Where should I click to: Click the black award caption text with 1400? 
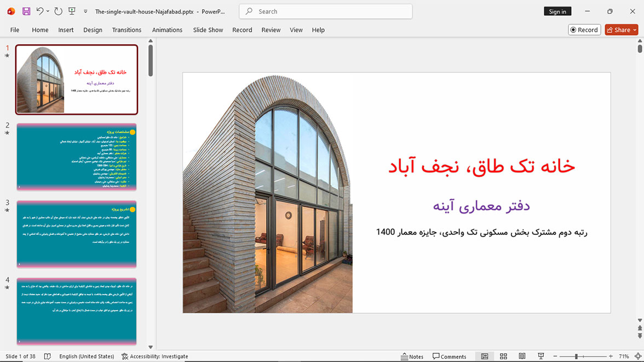click(482, 233)
